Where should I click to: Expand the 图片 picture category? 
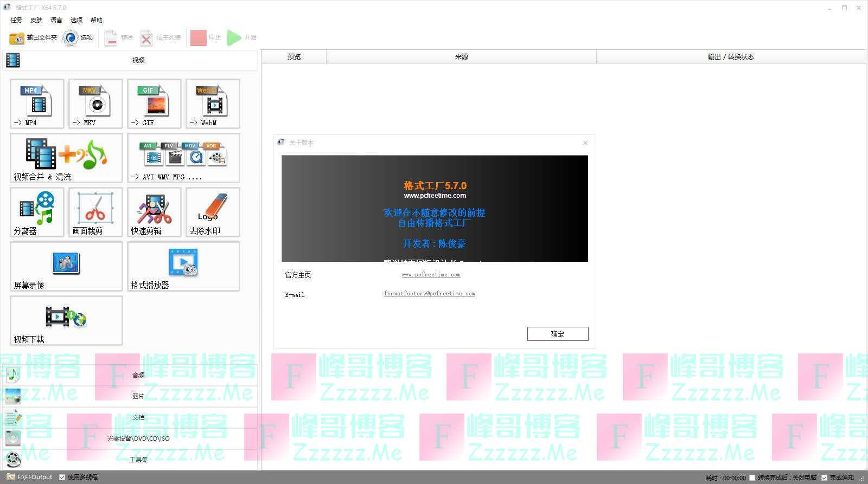[x=130, y=396]
